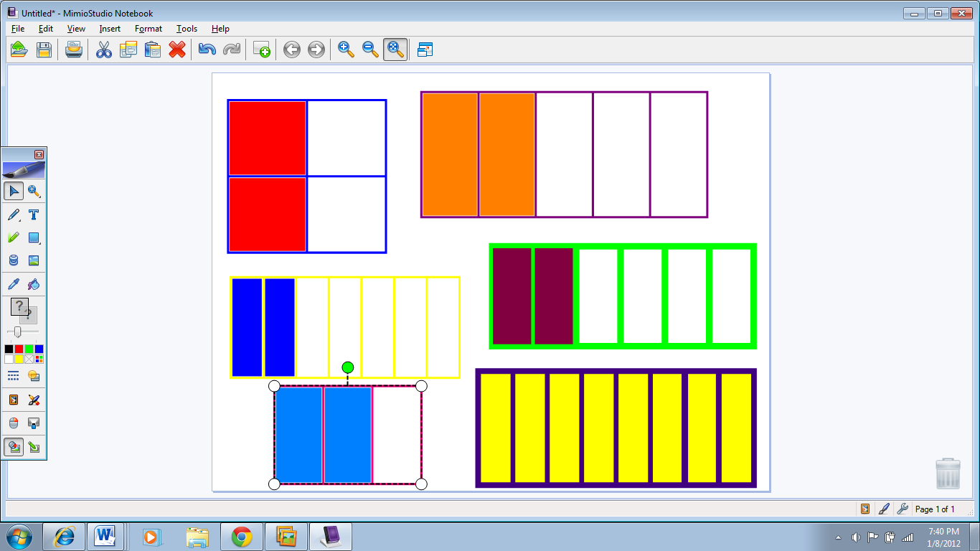This screenshot has height=551, width=980.
Task: Pick the blue color swatch in the palette
Action: pos(39,349)
